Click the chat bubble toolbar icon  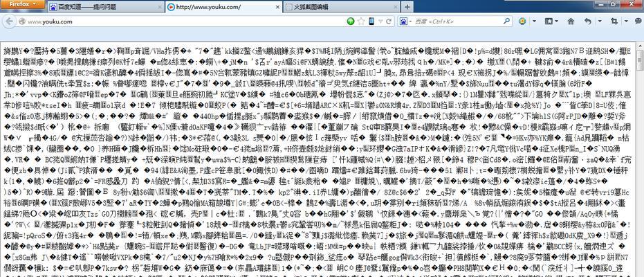point(639,21)
